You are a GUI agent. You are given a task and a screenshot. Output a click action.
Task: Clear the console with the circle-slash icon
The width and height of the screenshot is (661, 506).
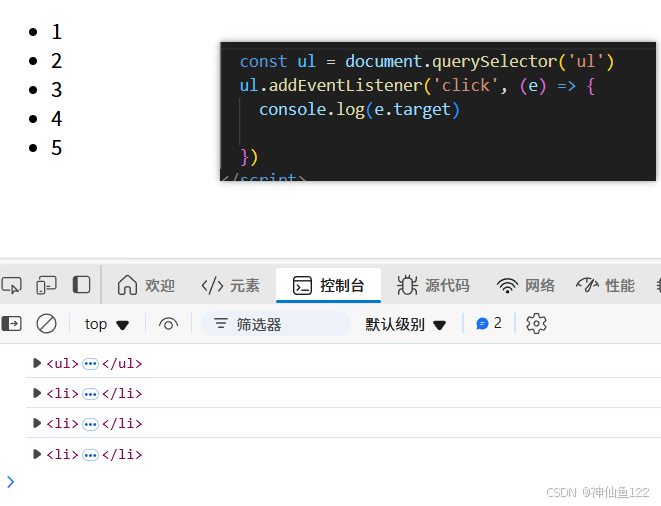pos(46,324)
